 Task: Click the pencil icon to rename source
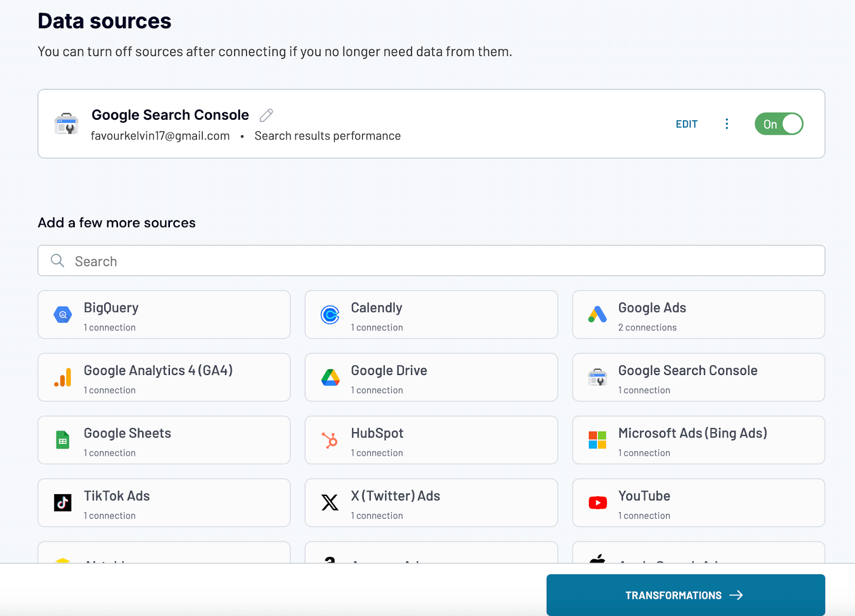click(266, 115)
